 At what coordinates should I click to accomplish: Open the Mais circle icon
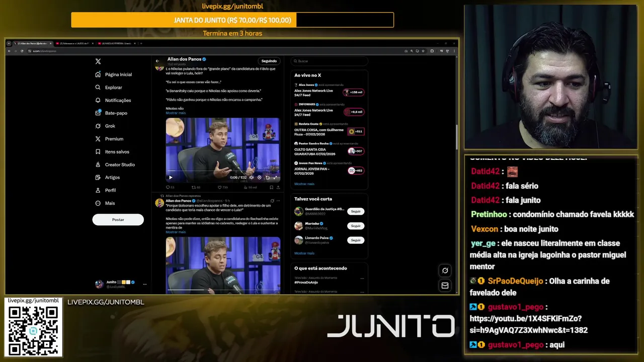(x=98, y=203)
